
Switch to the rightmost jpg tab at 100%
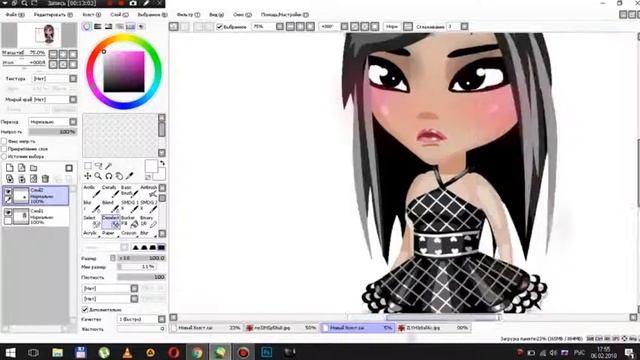[x=433, y=328]
